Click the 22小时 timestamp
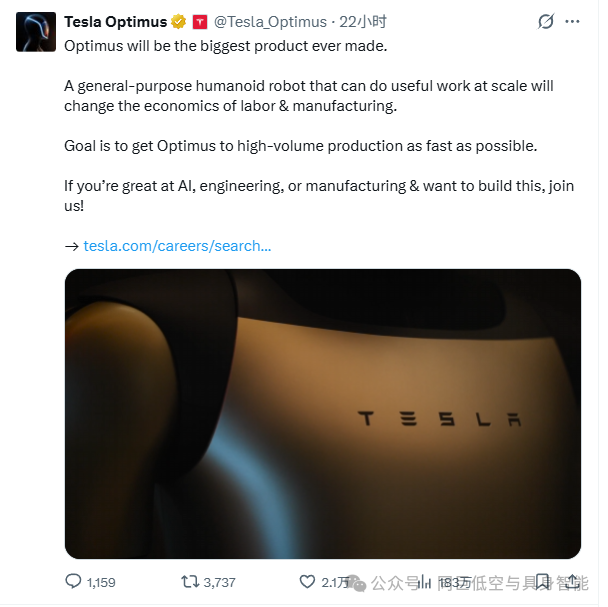 (363, 22)
